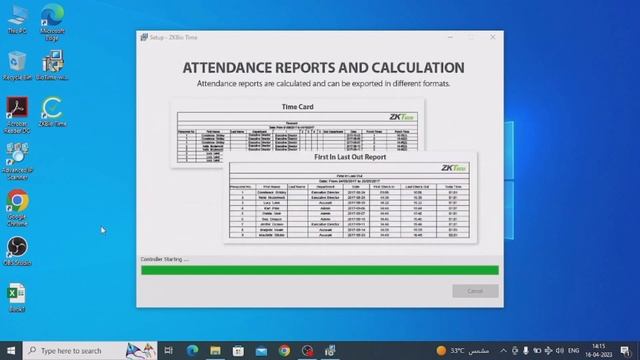Select the ZKBioTime installer desktop icon
640x360 pixels.
pyautogui.click(x=52, y=65)
